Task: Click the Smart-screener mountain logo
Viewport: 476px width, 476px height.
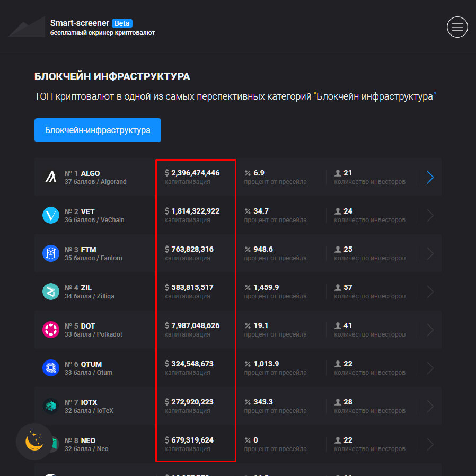Action: 27,28
